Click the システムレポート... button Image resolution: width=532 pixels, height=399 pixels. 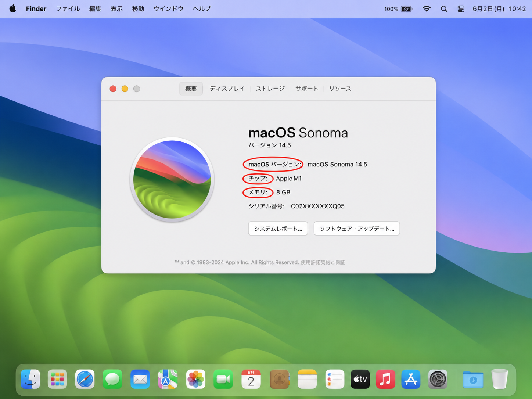(278, 229)
